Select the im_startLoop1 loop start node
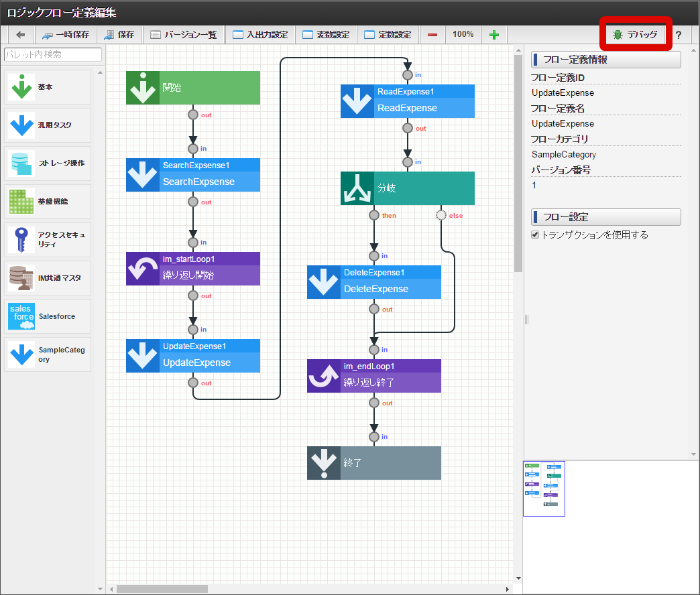This screenshot has height=595, width=700. pos(193,269)
